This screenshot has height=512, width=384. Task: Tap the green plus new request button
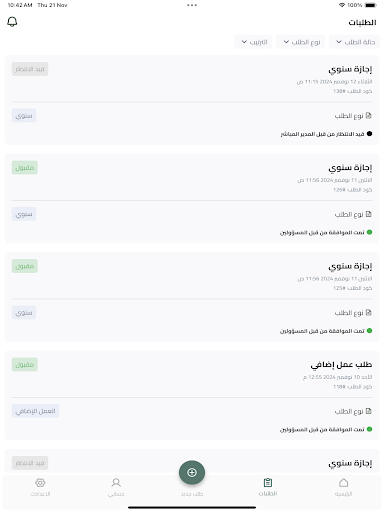[x=192, y=472]
